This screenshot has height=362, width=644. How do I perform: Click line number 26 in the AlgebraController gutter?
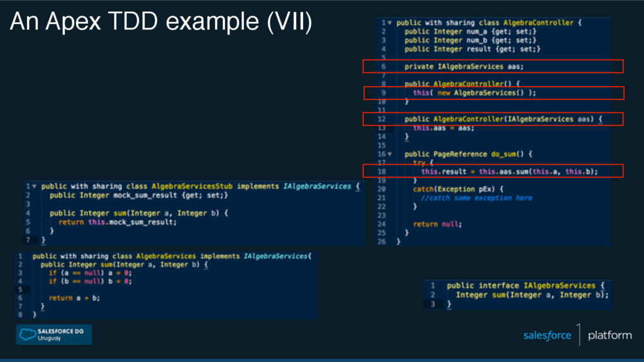tap(382, 241)
